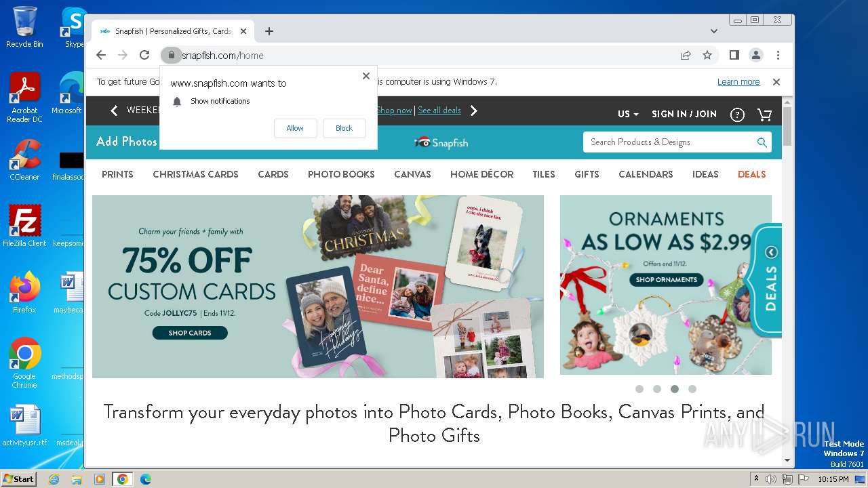Open the IDEAS menu

pyautogui.click(x=705, y=174)
